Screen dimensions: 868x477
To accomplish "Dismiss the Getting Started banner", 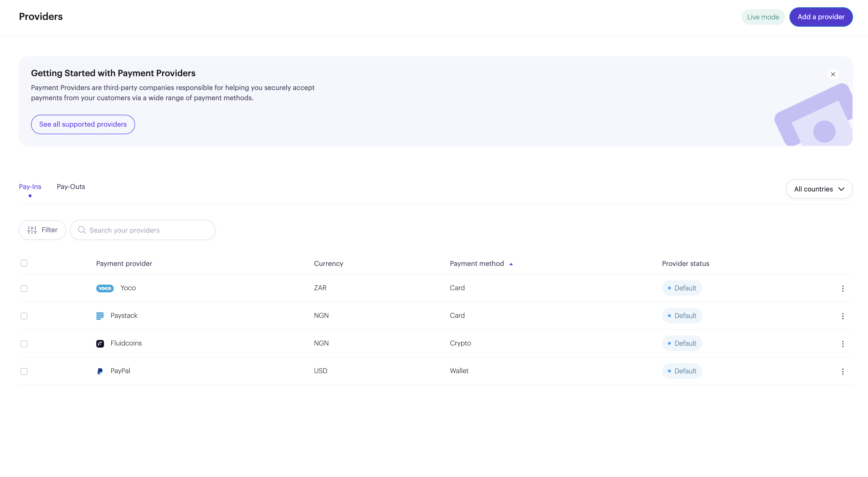I will [x=833, y=74].
